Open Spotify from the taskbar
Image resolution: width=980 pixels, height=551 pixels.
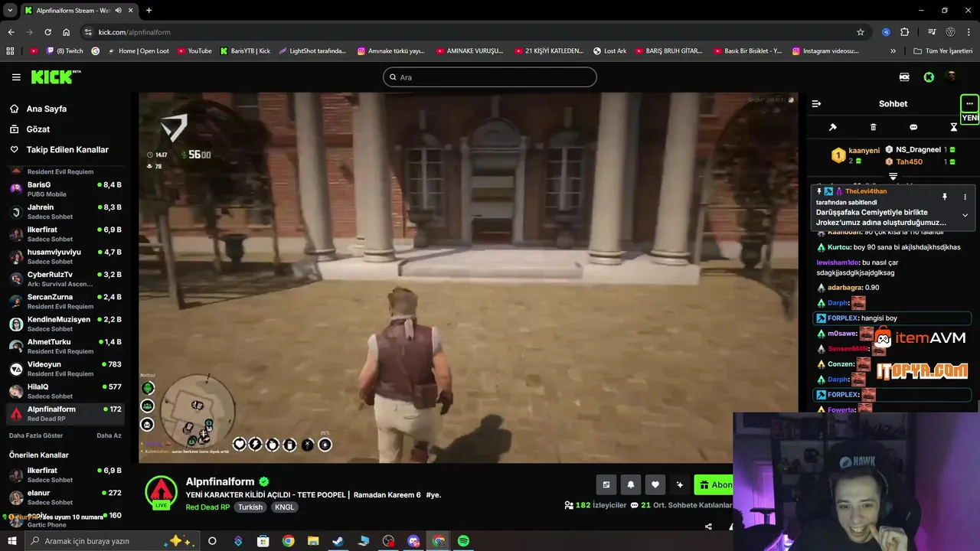tap(463, 541)
